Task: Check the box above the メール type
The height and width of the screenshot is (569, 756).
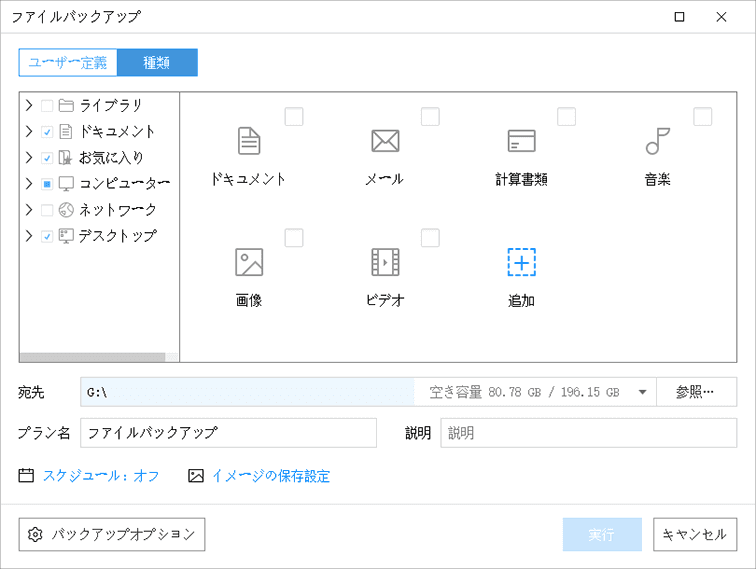Action: (x=430, y=117)
